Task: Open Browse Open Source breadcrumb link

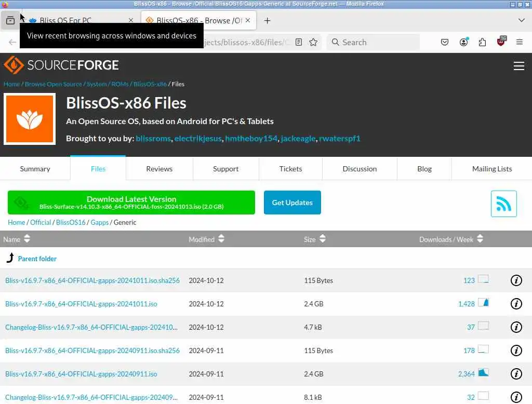Action: (x=54, y=84)
